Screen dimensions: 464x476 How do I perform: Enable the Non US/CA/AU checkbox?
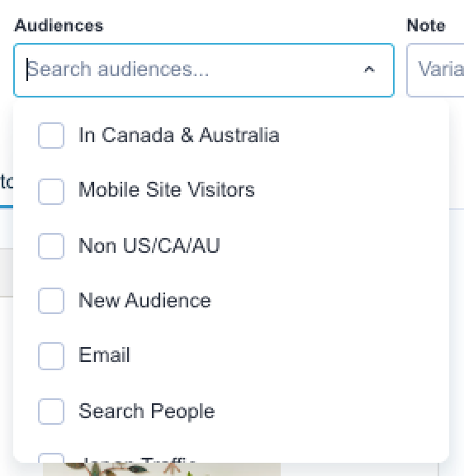point(51,246)
